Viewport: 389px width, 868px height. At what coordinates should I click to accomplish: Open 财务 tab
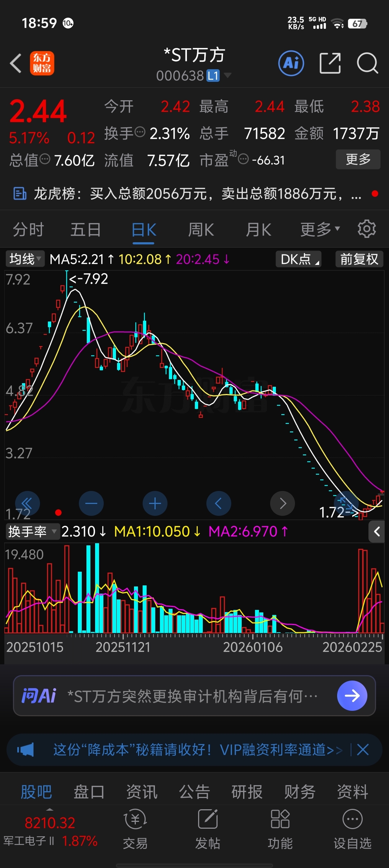click(300, 792)
